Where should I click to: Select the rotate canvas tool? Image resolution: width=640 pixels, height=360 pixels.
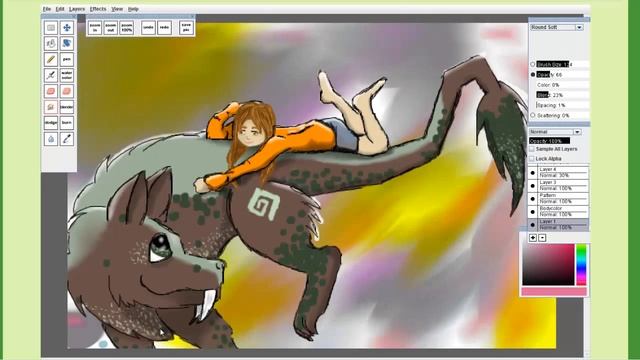(51, 43)
